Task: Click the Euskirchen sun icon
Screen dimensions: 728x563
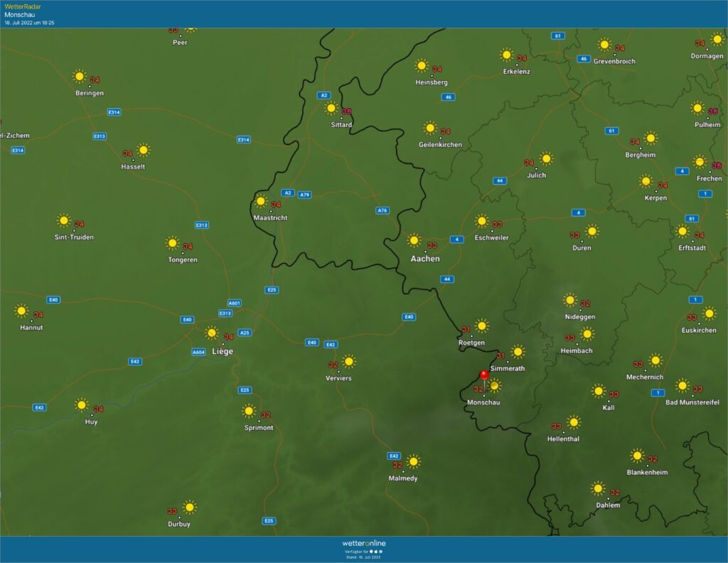Action: [x=709, y=313]
